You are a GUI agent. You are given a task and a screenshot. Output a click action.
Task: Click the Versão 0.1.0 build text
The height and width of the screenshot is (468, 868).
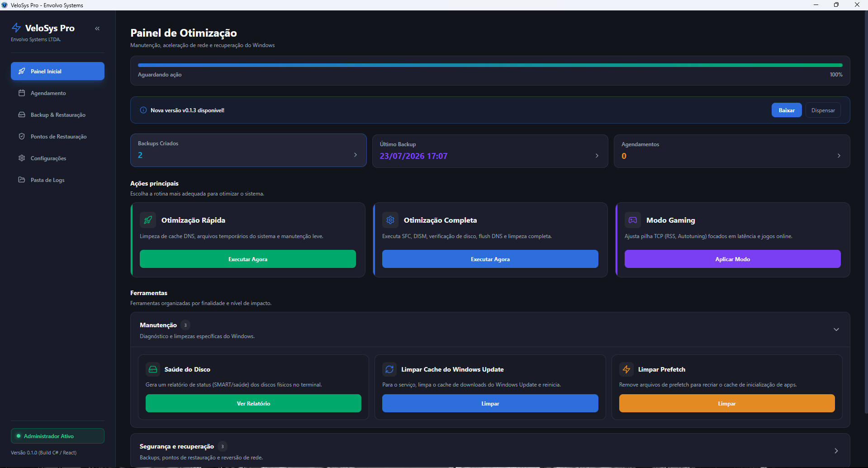tap(44, 453)
